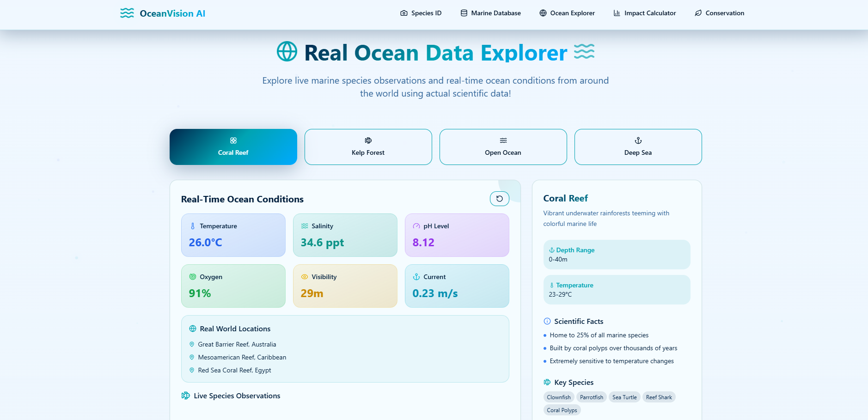
Task: Open the Species ID page
Action: tap(421, 13)
